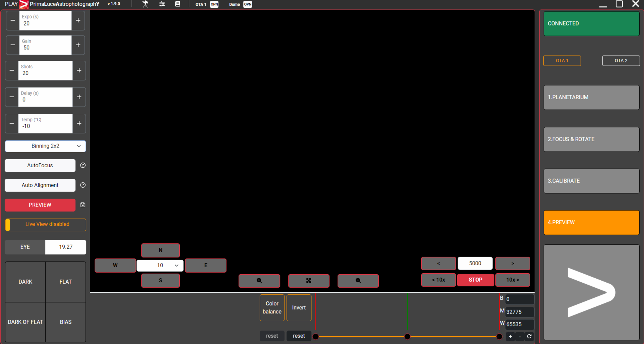Click the save icon next to PREVIEW
Viewport: 644px width, 344px height.
click(83, 205)
